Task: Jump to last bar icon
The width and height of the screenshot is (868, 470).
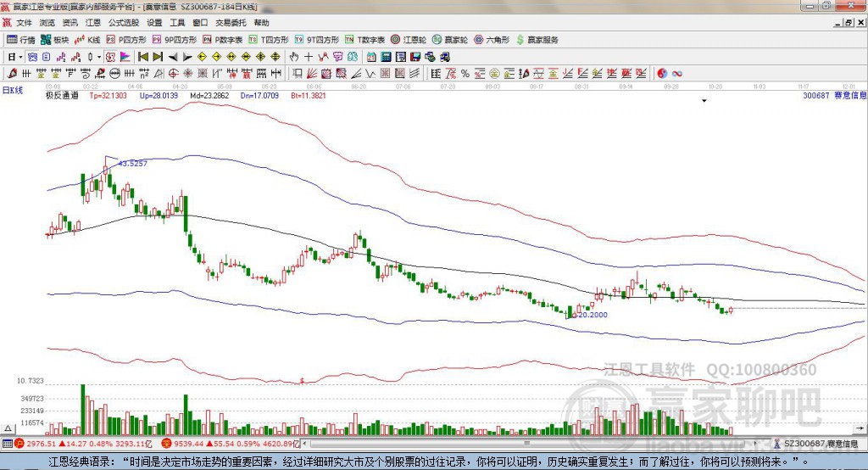Action: point(158,57)
